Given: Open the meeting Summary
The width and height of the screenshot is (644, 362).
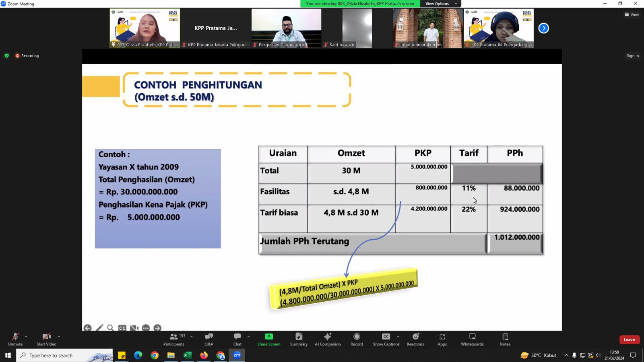Looking at the screenshot, I should 299,339.
